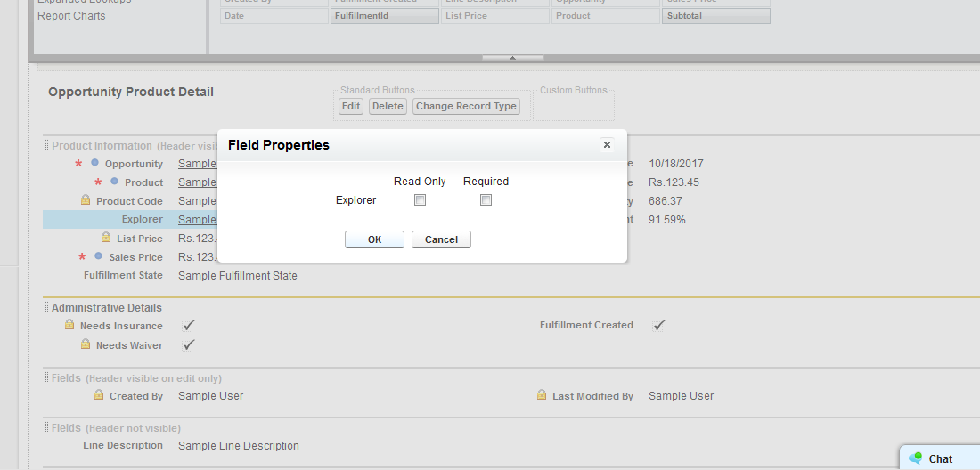
Task: Click the Created By lock icon
Action: 99,395
